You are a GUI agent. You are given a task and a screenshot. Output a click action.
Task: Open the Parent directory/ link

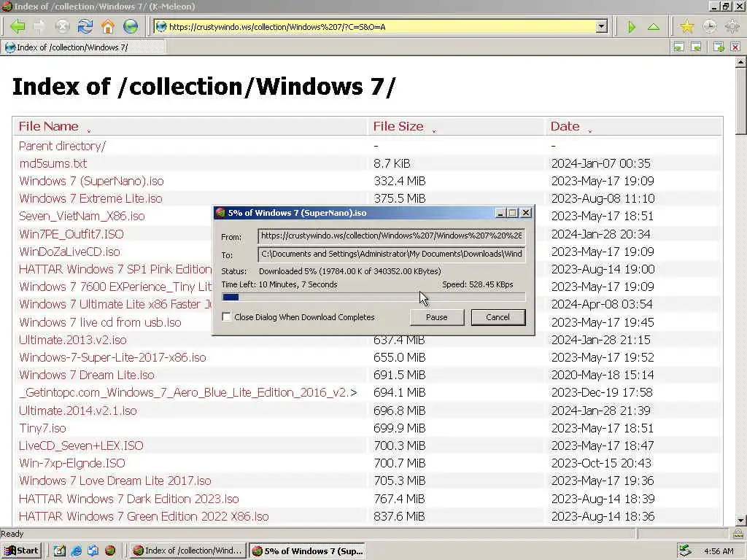click(63, 146)
